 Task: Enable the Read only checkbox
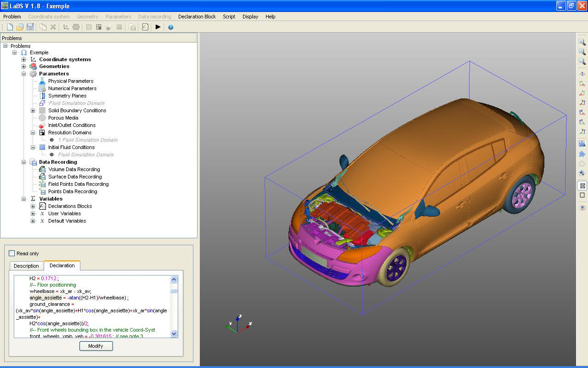[11, 253]
